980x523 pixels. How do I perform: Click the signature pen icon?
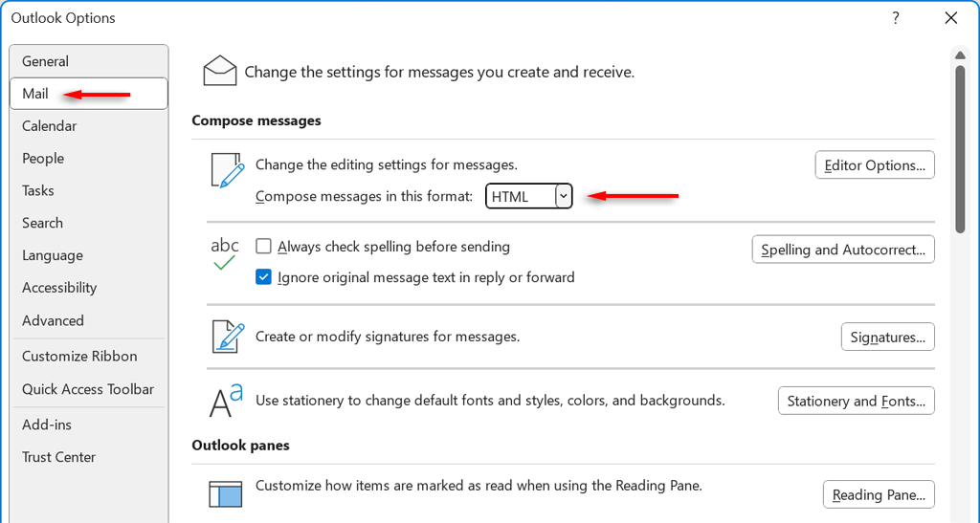click(x=227, y=338)
